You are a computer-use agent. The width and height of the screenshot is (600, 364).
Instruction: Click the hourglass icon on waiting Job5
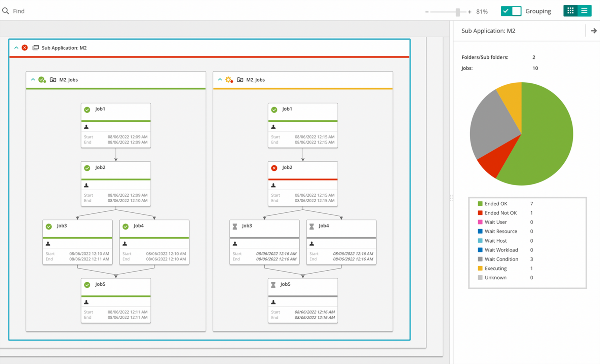pos(273,285)
